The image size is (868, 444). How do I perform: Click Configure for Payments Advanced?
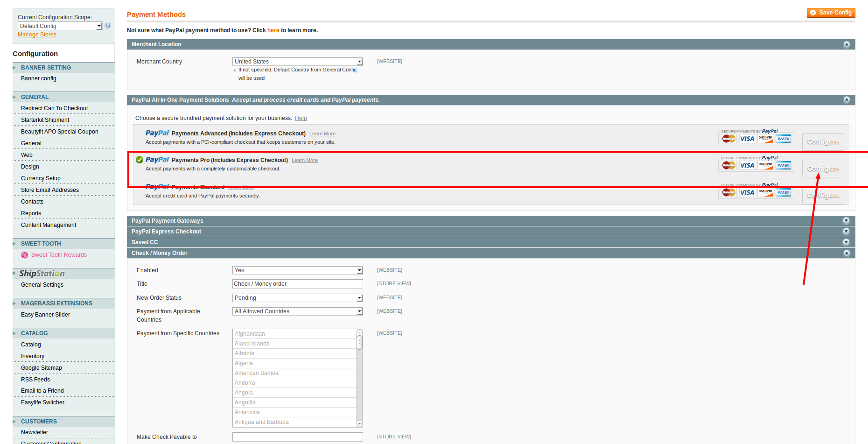pyautogui.click(x=823, y=141)
